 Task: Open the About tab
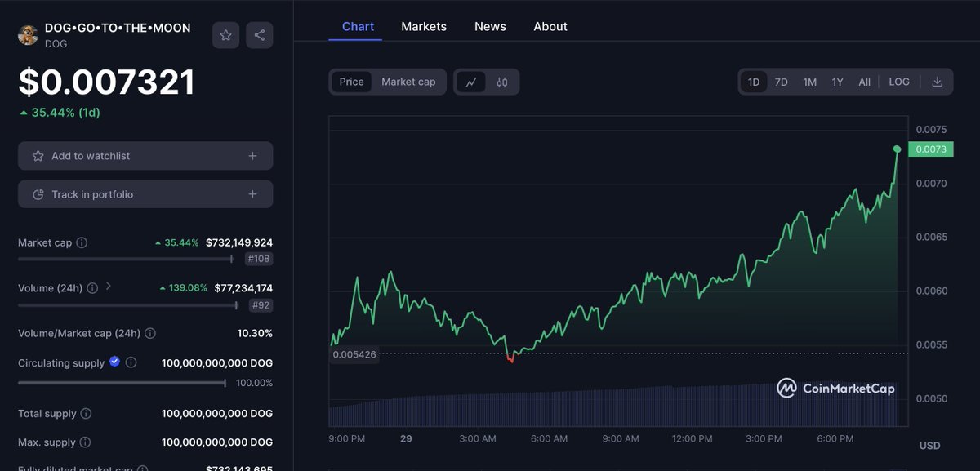click(550, 26)
